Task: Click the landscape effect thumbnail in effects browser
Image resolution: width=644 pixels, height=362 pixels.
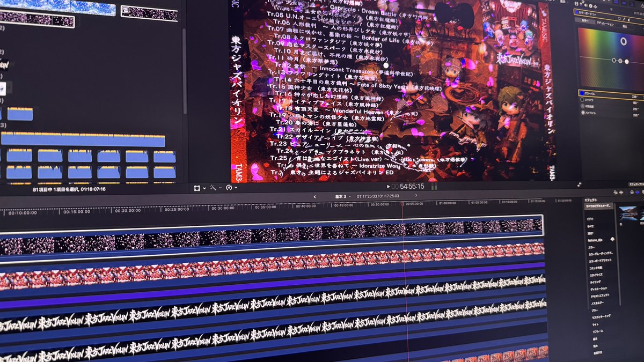Action: pos(628,214)
